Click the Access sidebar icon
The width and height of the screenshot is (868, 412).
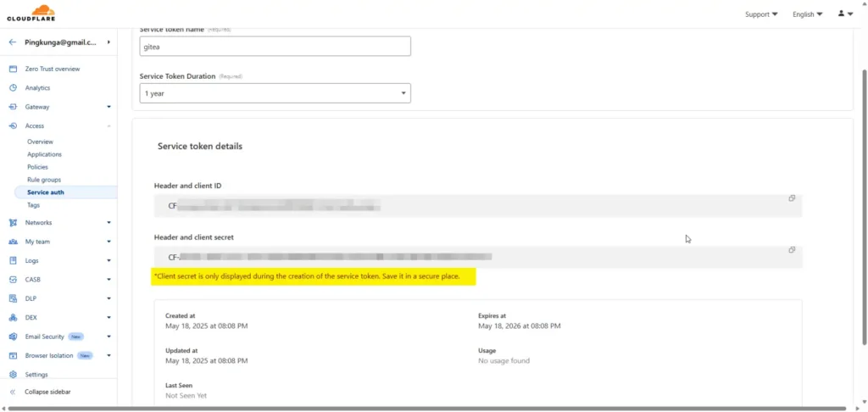coord(14,125)
